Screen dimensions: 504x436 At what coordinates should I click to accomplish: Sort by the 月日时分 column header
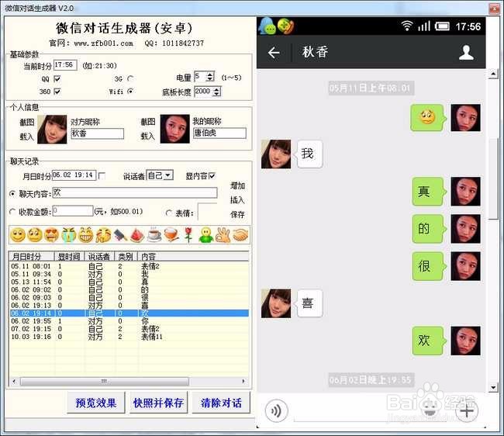tap(31, 257)
